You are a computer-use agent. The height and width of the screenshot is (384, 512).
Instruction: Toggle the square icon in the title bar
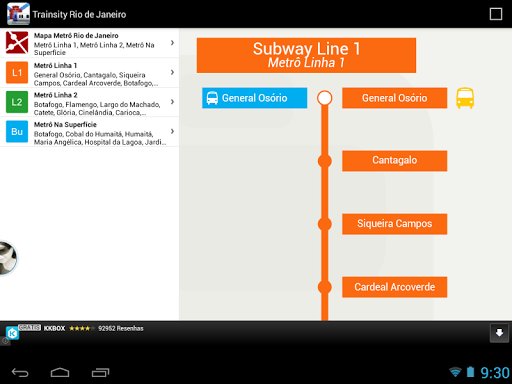[x=496, y=14]
